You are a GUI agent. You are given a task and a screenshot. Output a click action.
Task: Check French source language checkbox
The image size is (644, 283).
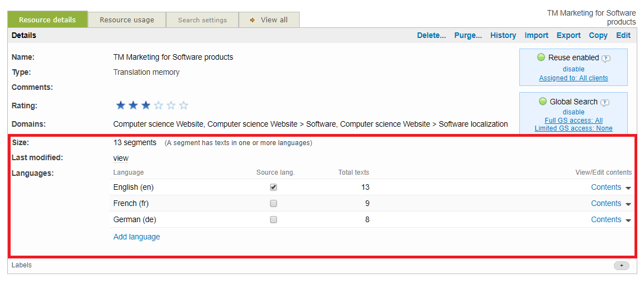point(273,204)
